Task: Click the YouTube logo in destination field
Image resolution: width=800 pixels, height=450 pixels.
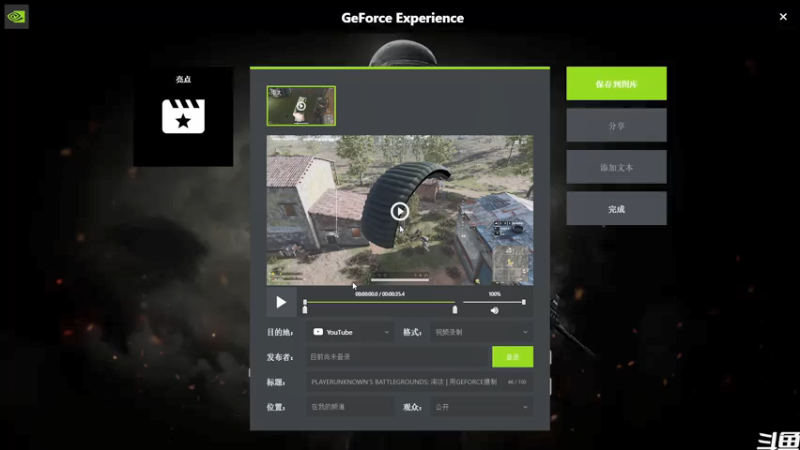Action: (318, 332)
